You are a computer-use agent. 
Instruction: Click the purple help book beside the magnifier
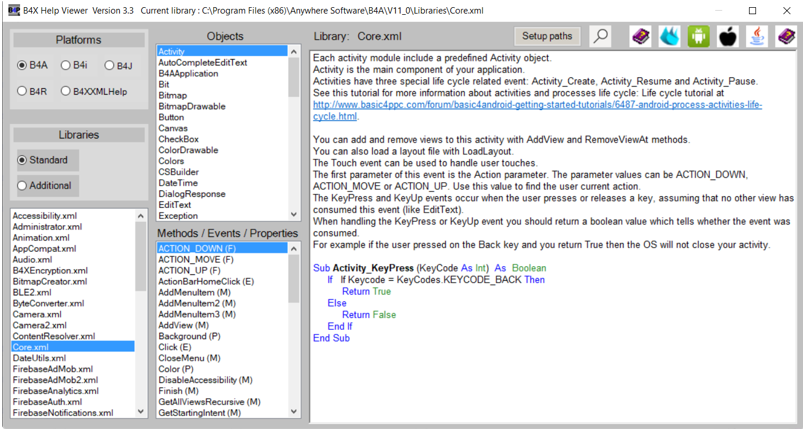pyautogui.click(x=640, y=36)
